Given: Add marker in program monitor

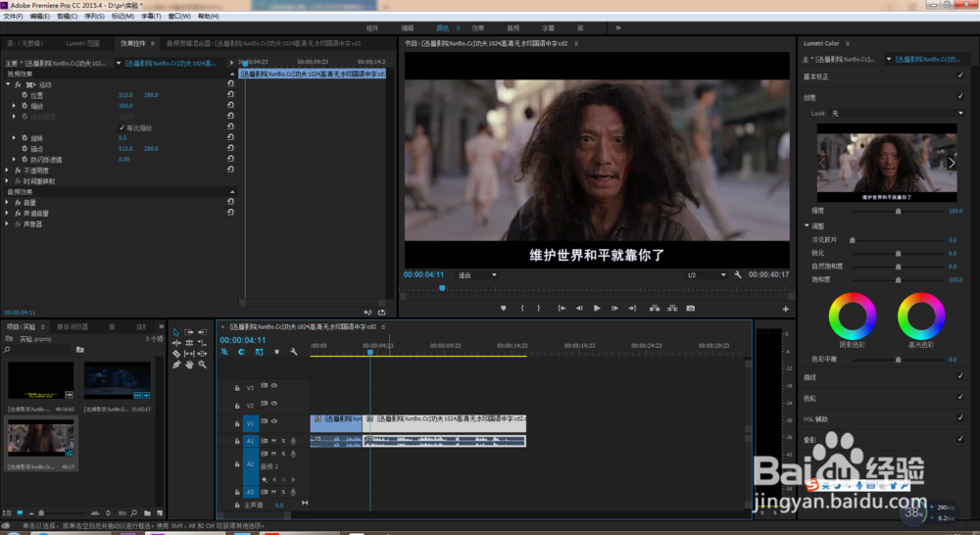Looking at the screenshot, I should click(503, 308).
